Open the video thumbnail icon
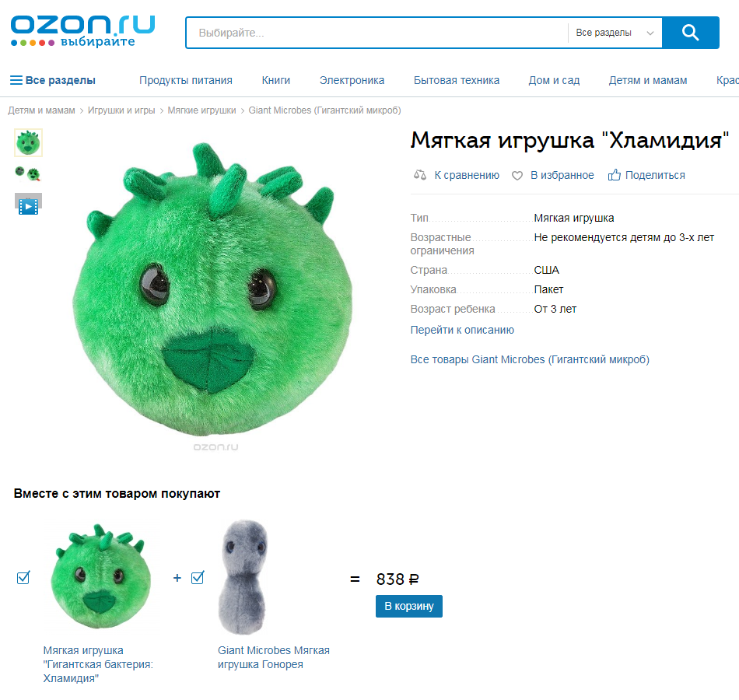Viewport: 739px width, 700px height. coord(28,204)
